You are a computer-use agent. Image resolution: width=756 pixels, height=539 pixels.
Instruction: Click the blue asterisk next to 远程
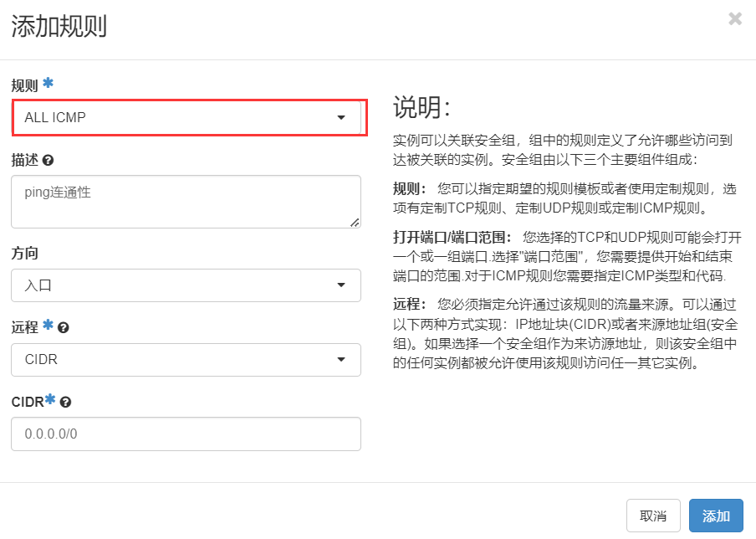(x=48, y=326)
